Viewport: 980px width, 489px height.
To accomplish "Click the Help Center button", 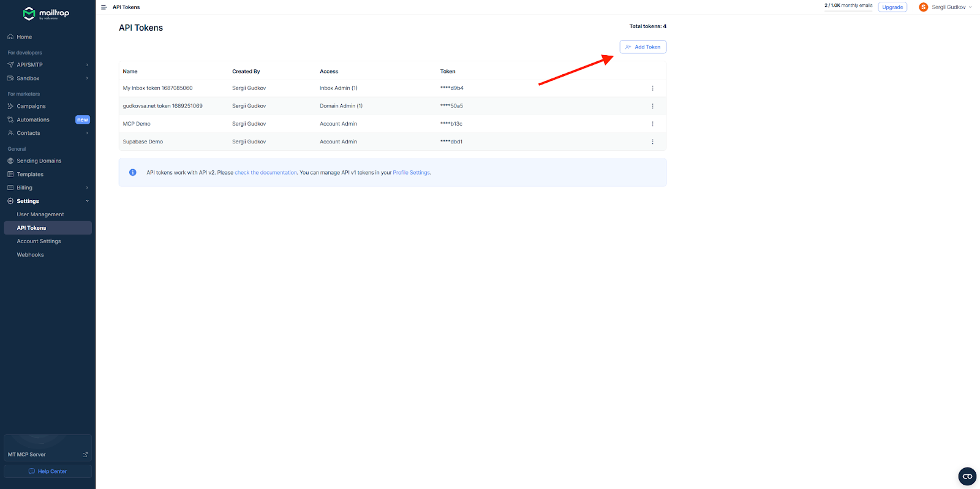I will [48, 471].
